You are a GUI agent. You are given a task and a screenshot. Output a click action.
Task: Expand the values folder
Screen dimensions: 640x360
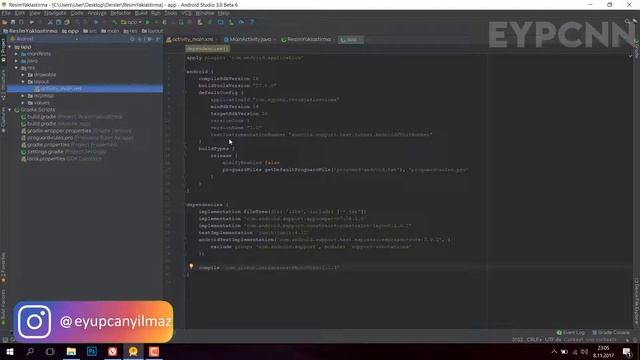coord(23,103)
